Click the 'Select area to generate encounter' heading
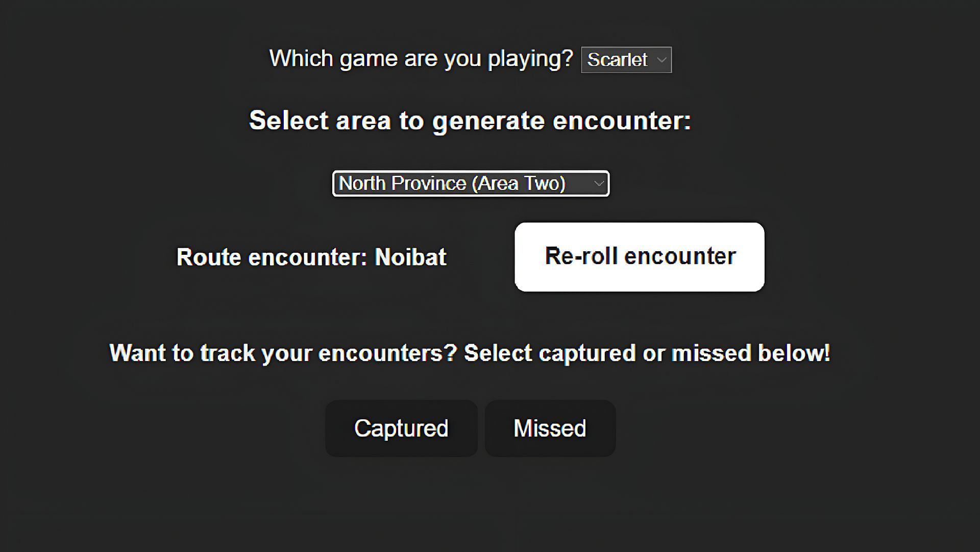 [x=470, y=121]
